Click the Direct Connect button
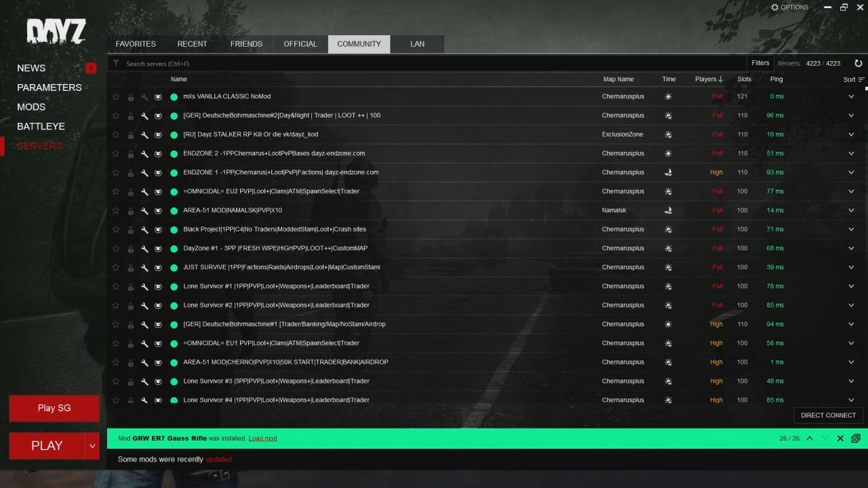The height and width of the screenshot is (488, 868). tap(828, 415)
